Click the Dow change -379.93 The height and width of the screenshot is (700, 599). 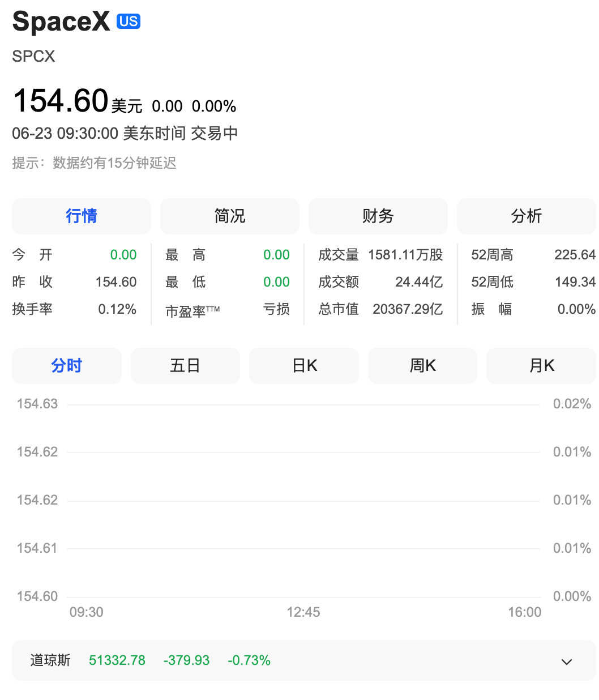pos(186,660)
